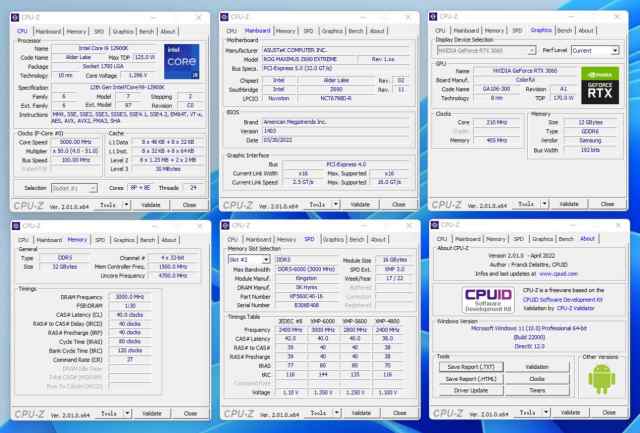Click the CPU-Z title icon in the GPU window
Screen dimensions: 640x433
click(433, 16)
